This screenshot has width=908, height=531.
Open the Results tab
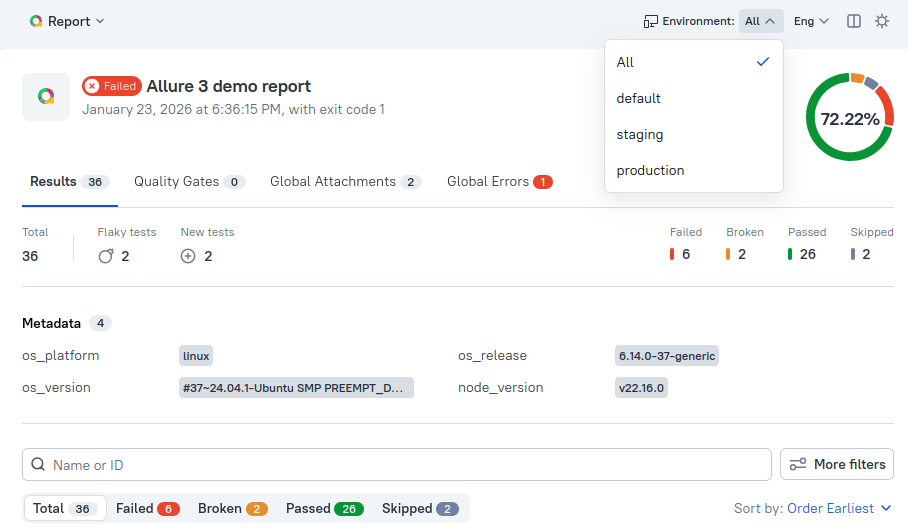[x=69, y=182]
